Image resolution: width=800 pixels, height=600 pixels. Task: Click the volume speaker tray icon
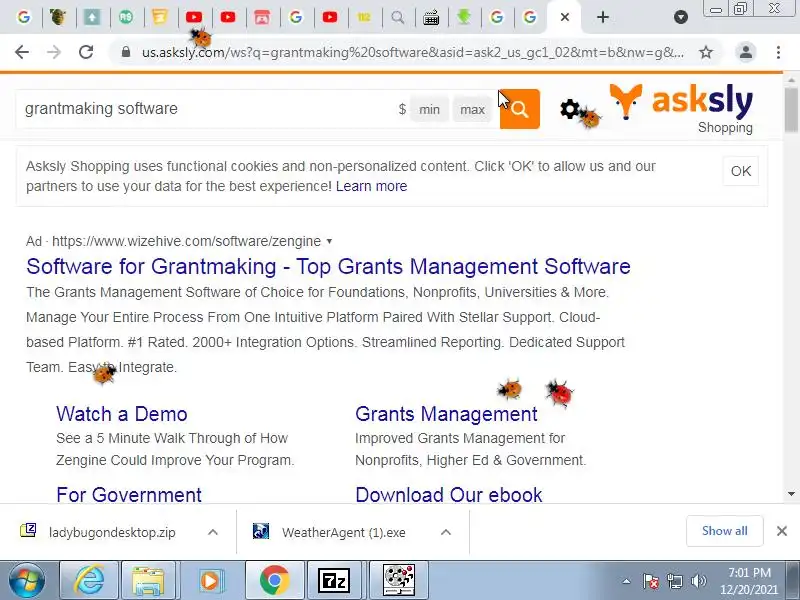[698, 581]
